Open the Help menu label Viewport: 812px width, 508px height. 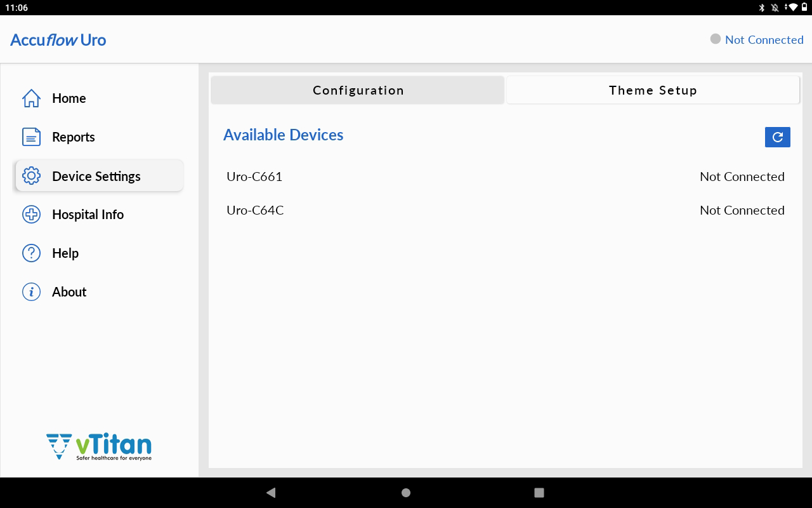(x=65, y=253)
